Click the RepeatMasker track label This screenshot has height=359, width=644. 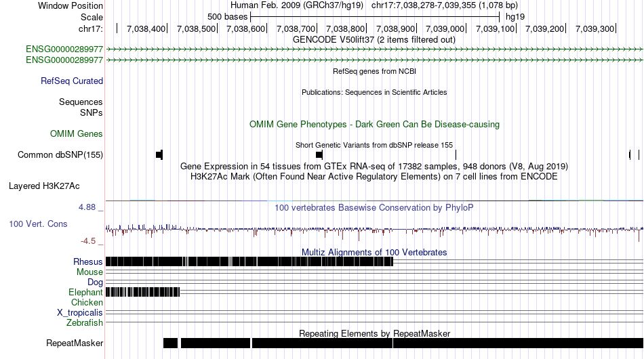75,343
